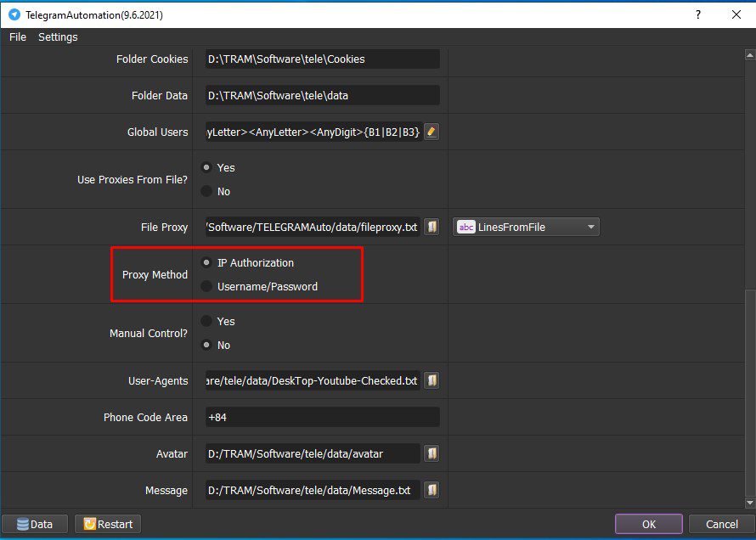Confirm settings with OK button
Viewport: 756px width, 540px height.
tap(649, 524)
